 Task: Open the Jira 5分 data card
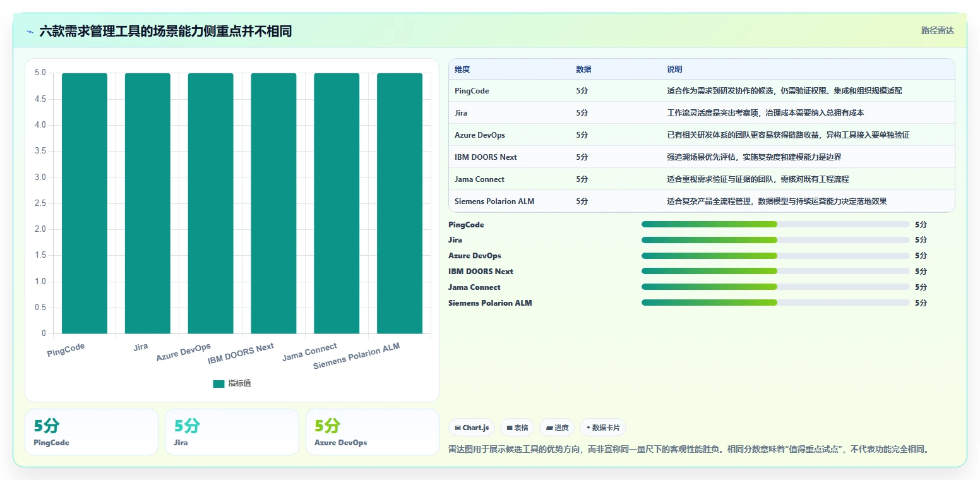232,432
